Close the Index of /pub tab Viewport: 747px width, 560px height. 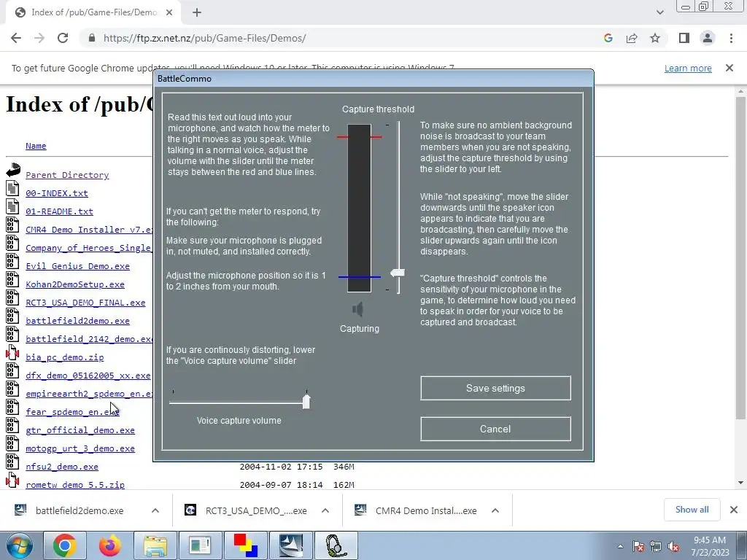coord(169,12)
